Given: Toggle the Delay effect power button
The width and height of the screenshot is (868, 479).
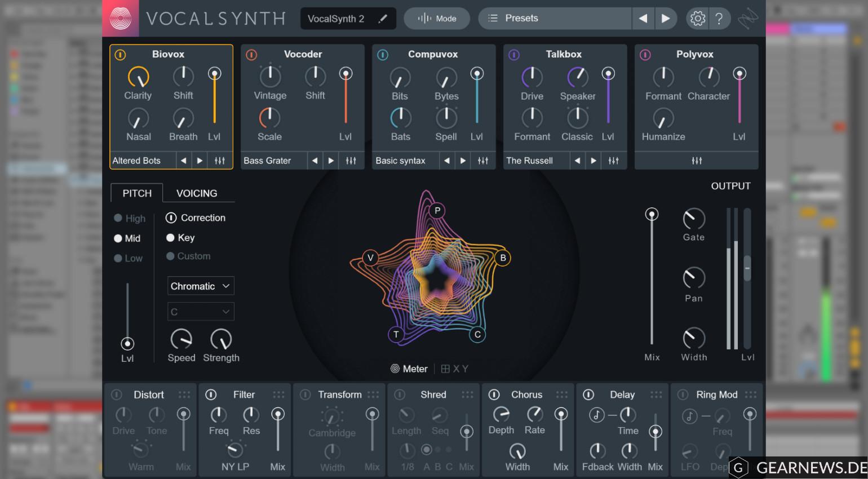Looking at the screenshot, I should (588, 394).
